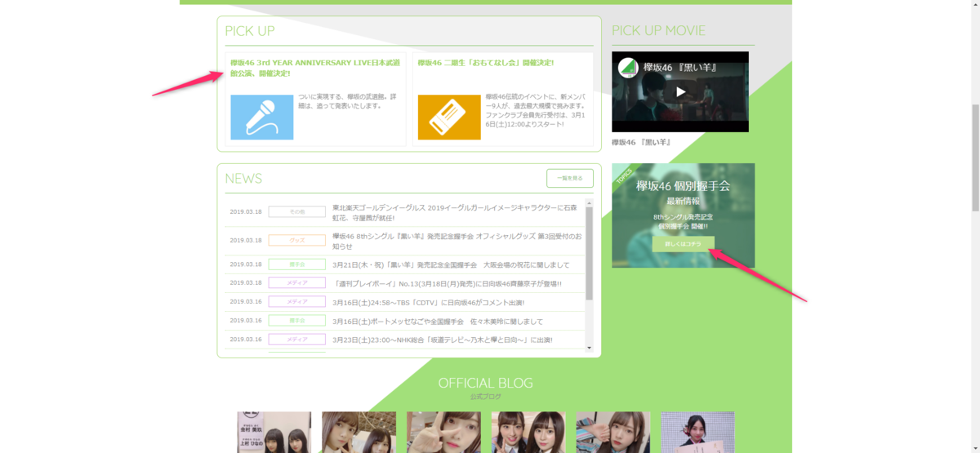Click the news list scroll-up arrow

590,202
